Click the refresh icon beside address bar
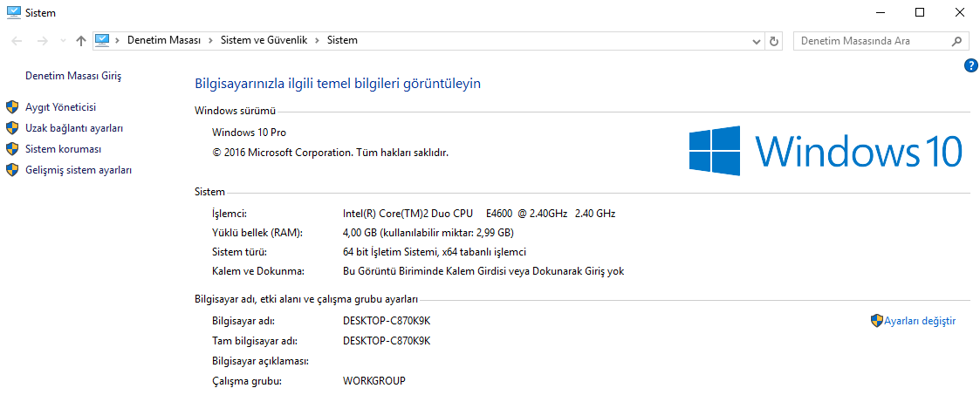The image size is (980, 395). tap(774, 41)
